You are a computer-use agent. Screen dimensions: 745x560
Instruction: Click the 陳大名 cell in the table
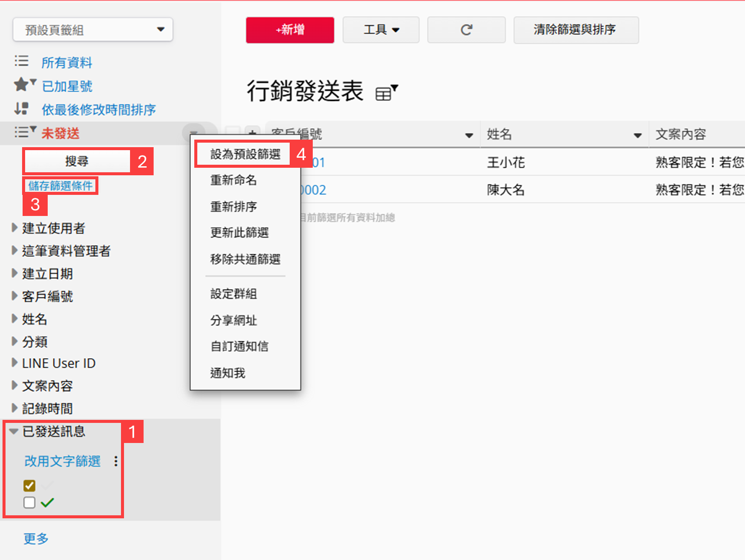(506, 190)
